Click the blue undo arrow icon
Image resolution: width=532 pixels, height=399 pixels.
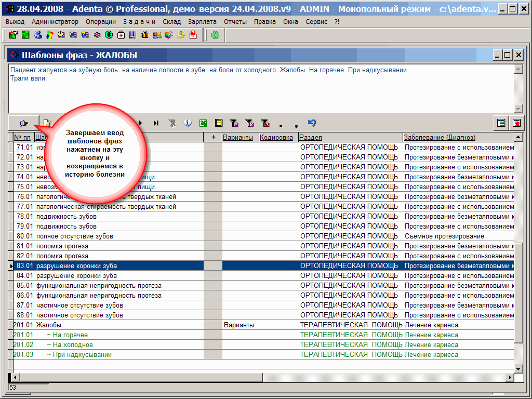coord(312,123)
